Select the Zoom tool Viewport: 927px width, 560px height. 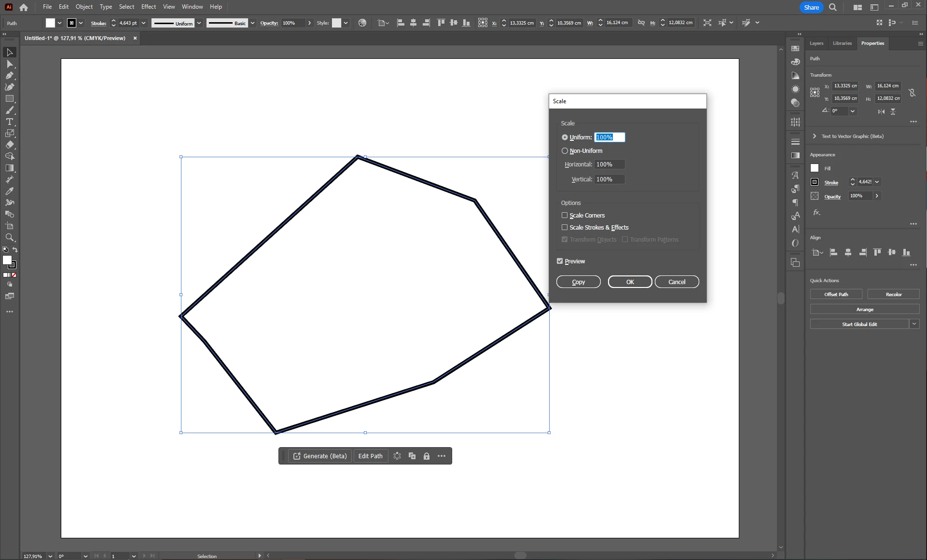click(9, 237)
